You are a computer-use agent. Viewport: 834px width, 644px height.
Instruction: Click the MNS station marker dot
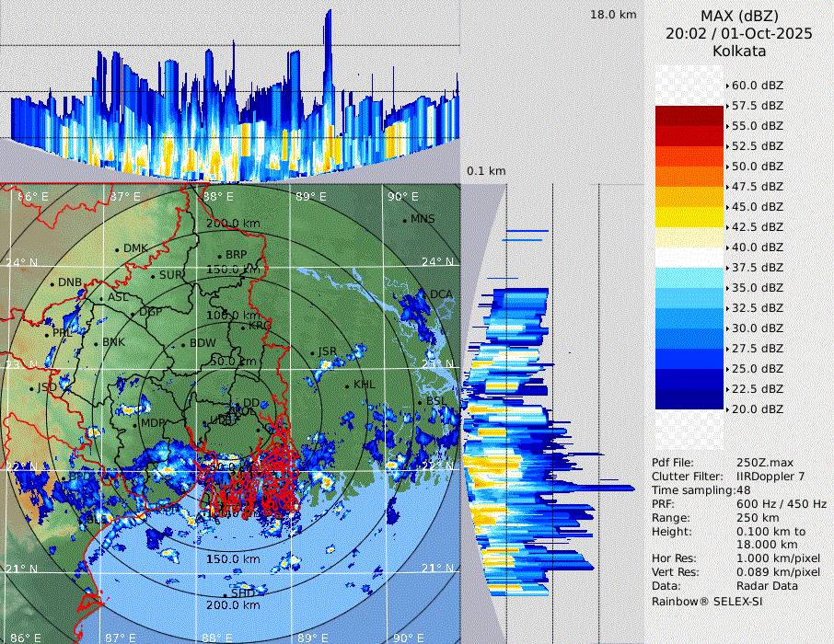pos(404,220)
